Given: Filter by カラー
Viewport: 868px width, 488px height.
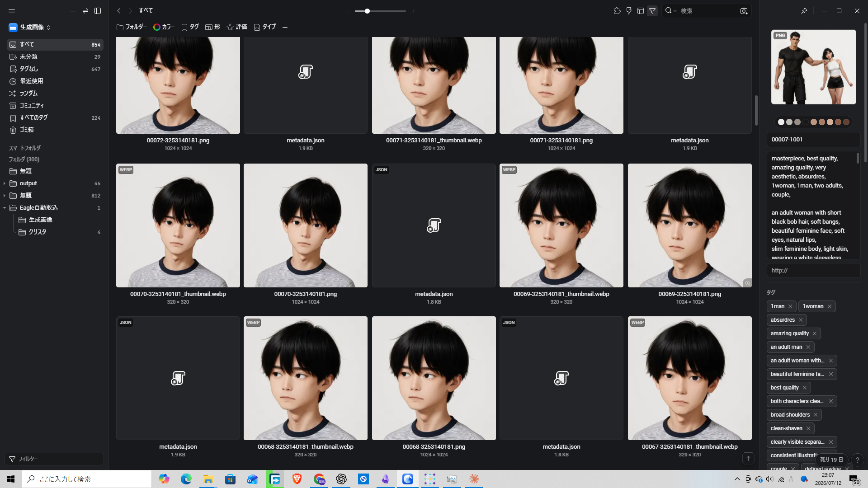Looking at the screenshot, I should [164, 27].
